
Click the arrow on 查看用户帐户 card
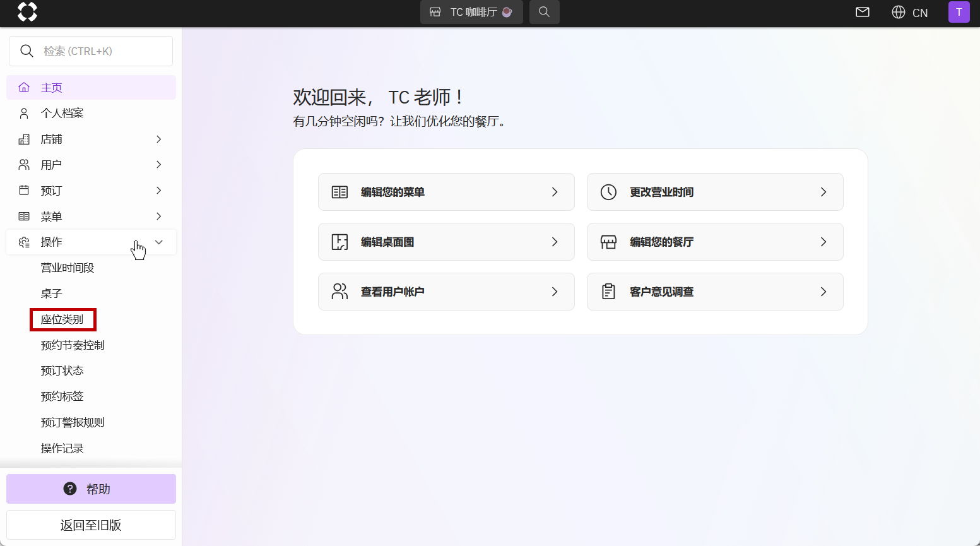(555, 292)
